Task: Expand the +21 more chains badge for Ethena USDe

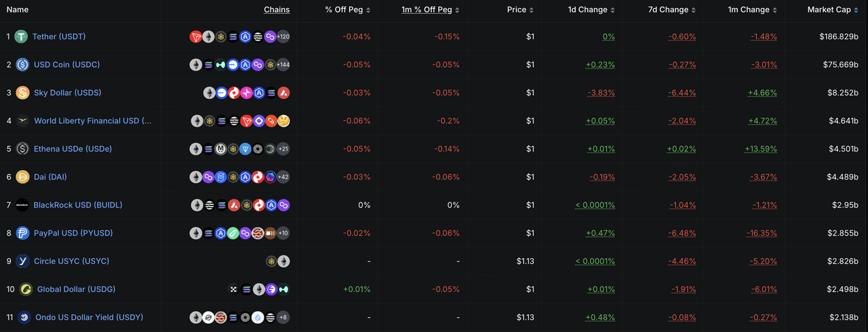Action: pos(283,149)
